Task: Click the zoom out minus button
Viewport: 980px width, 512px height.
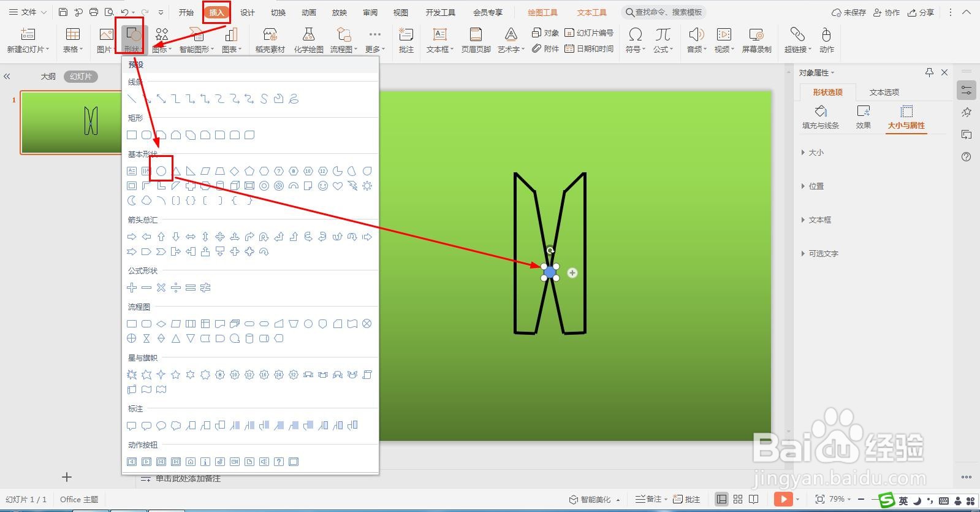Action: coord(861,499)
